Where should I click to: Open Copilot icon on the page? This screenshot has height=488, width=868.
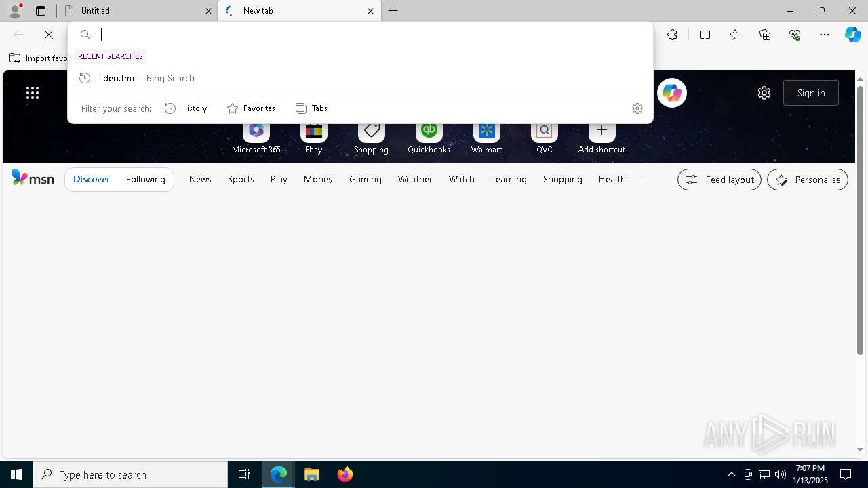pos(672,93)
